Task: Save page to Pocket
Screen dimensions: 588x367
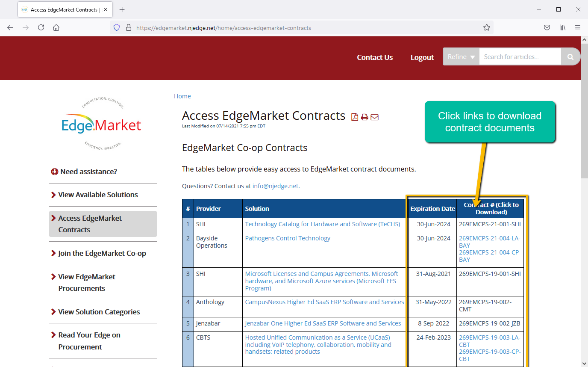Action: coord(547,27)
